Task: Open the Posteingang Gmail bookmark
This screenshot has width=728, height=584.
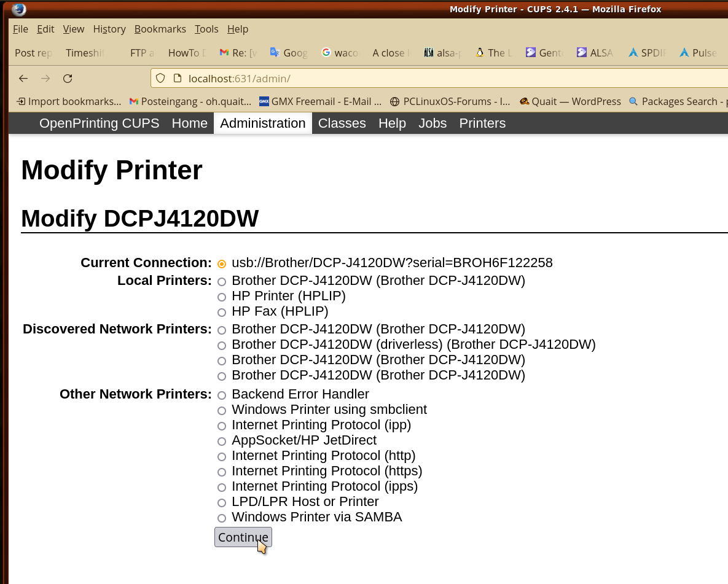Action: click(x=190, y=101)
